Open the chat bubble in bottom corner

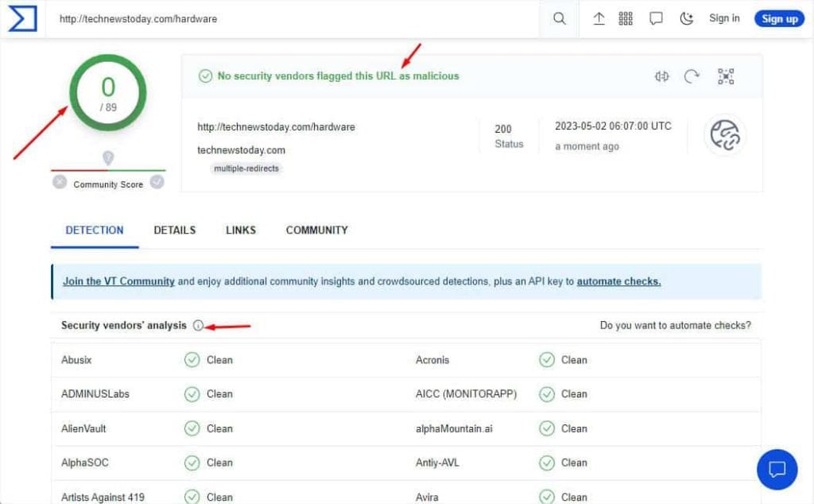click(x=776, y=469)
